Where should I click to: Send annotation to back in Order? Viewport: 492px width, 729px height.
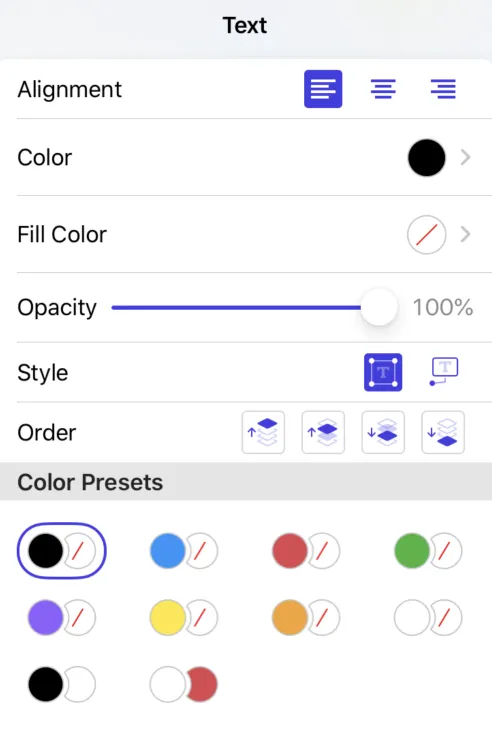point(443,432)
